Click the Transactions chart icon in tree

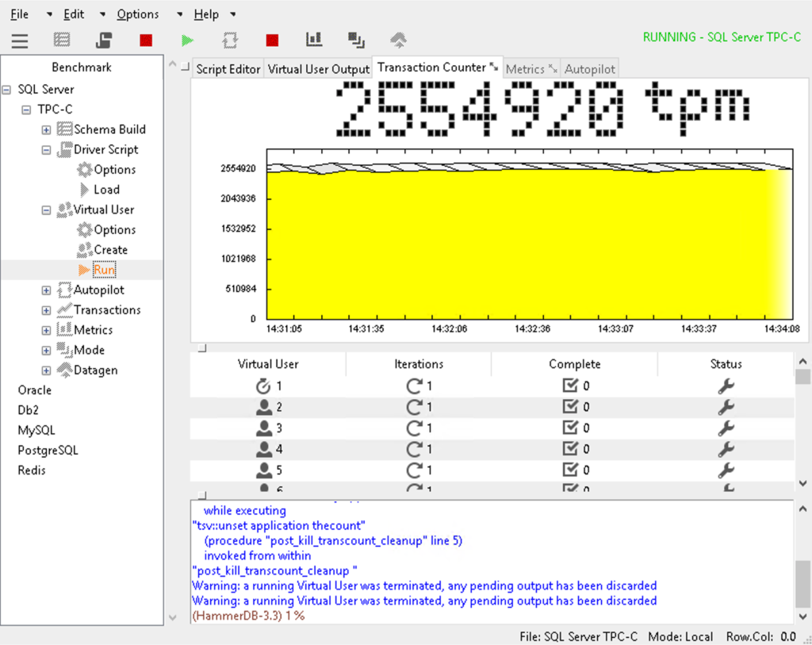point(64,310)
